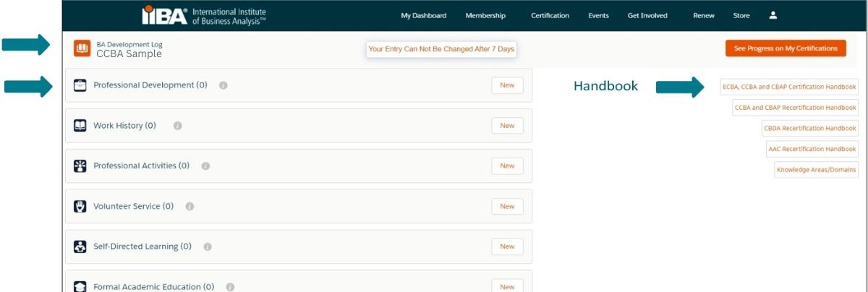Show info tooltip for Professional Development
868x292 pixels.
[223, 85]
